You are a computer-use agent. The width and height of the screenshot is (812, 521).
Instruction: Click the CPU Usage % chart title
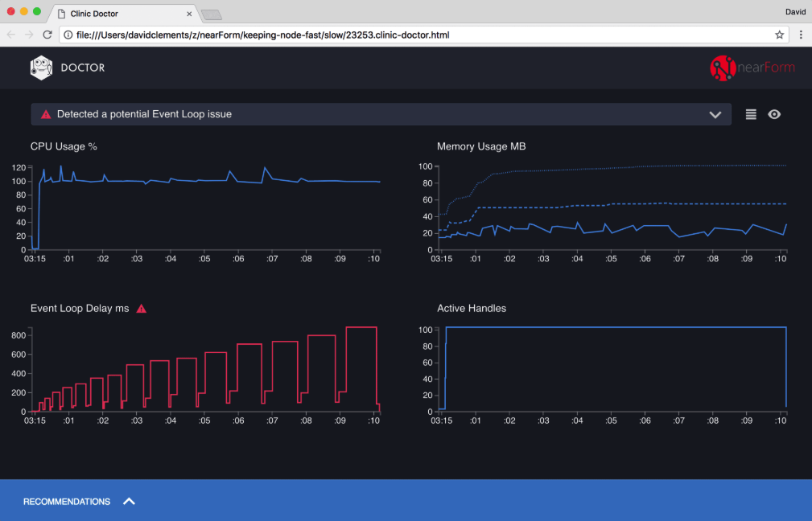(64, 146)
